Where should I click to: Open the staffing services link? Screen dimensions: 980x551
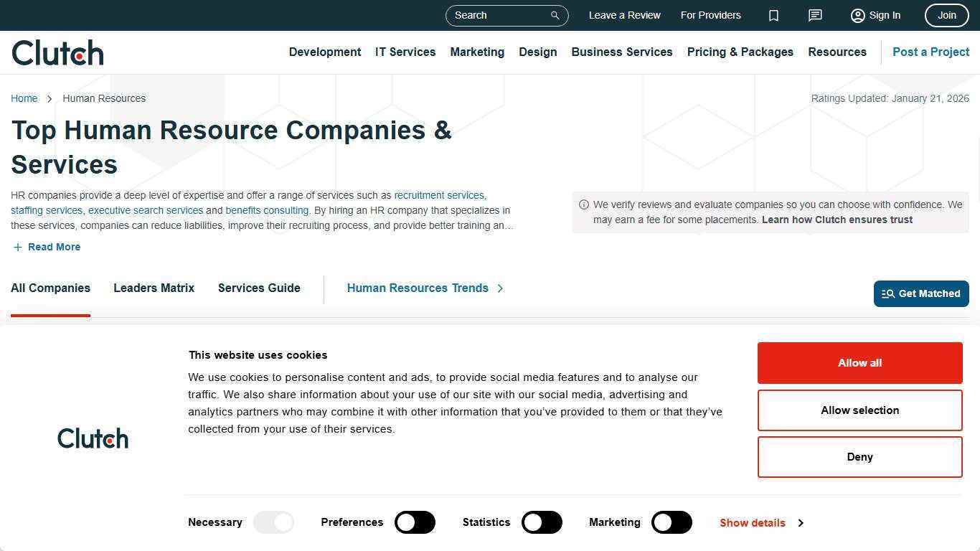coord(46,210)
